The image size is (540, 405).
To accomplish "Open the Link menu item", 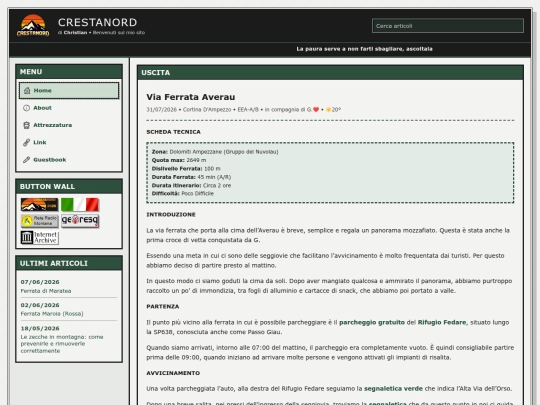I will click(x=69, y=142).
